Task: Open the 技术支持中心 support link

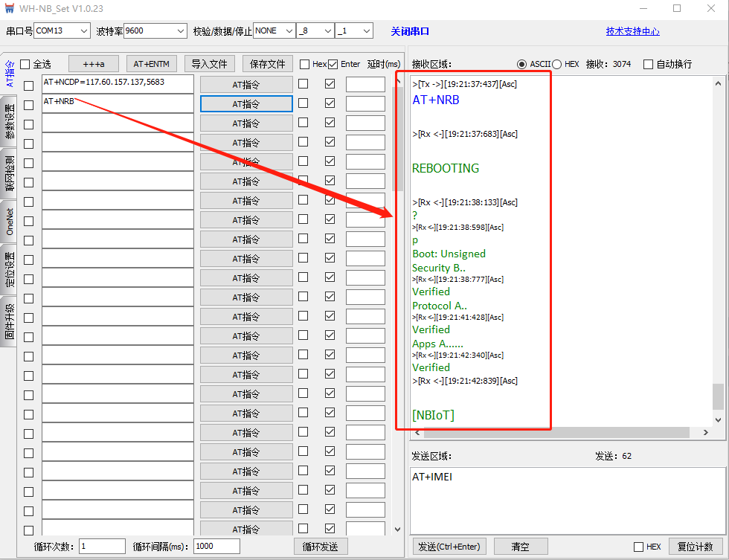Action: point(633,31)
